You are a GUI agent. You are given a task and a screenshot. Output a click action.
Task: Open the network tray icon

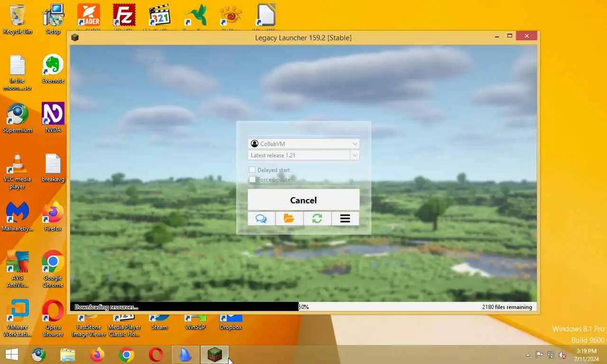tap(551, 355)
